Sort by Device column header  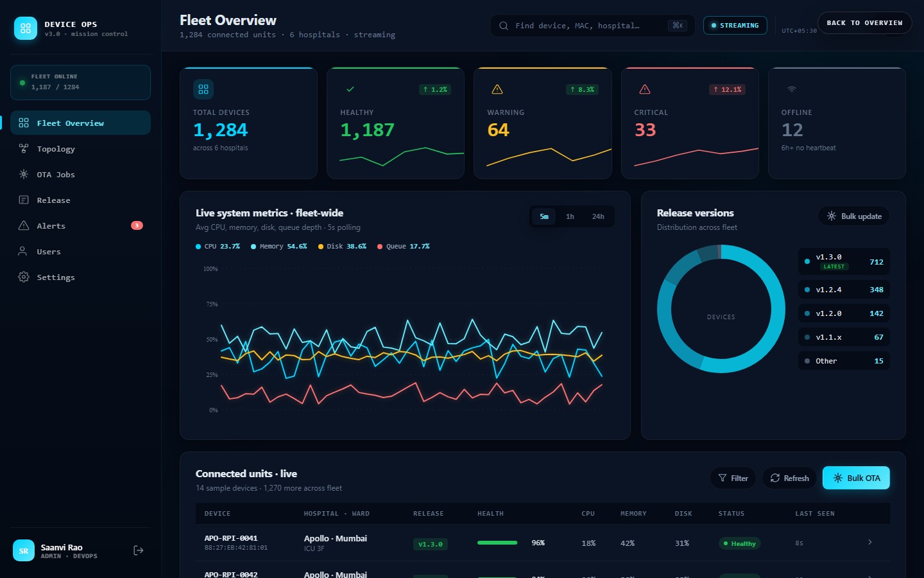(x=218, y=514)
